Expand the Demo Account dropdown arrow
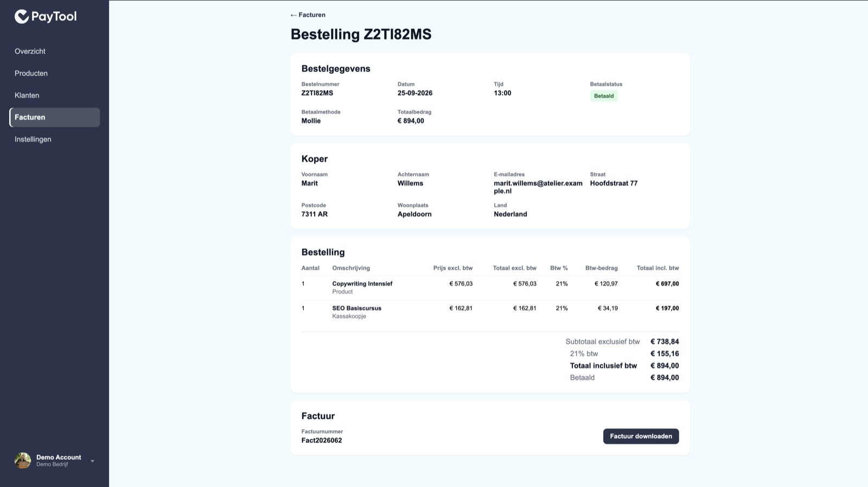 tap(92, 461)
